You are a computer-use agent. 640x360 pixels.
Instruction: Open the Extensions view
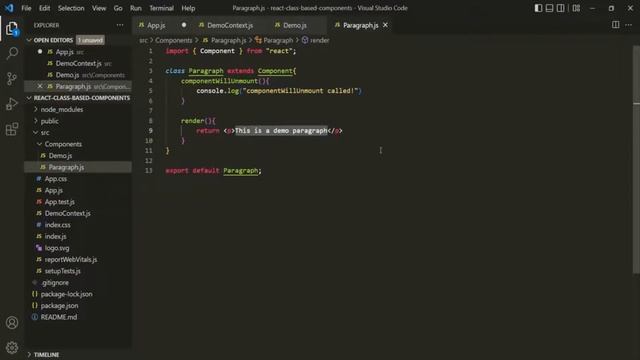point(12,129)
